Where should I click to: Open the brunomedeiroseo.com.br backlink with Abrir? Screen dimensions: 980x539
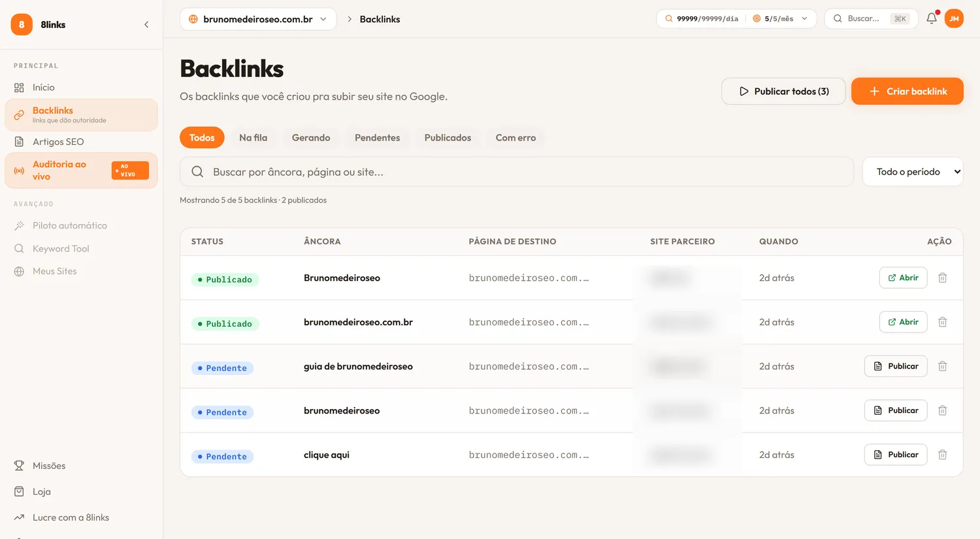click(903, 322)
